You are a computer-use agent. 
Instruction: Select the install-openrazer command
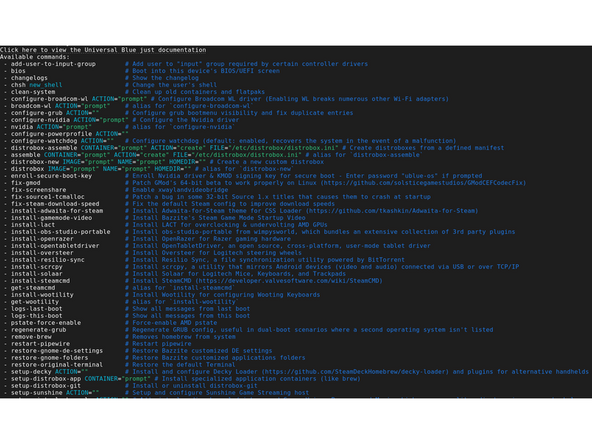click(x=42, y=239)
